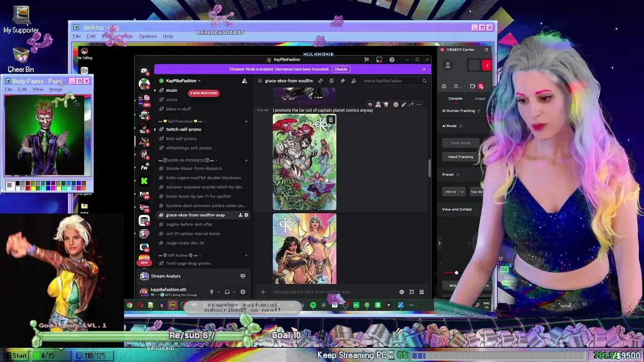Screen dimensions: 644x362
Task: Create invite for grace-ekos-from-soulfire-asap channel
Action: pyautogui.click(x=240, y=215)
